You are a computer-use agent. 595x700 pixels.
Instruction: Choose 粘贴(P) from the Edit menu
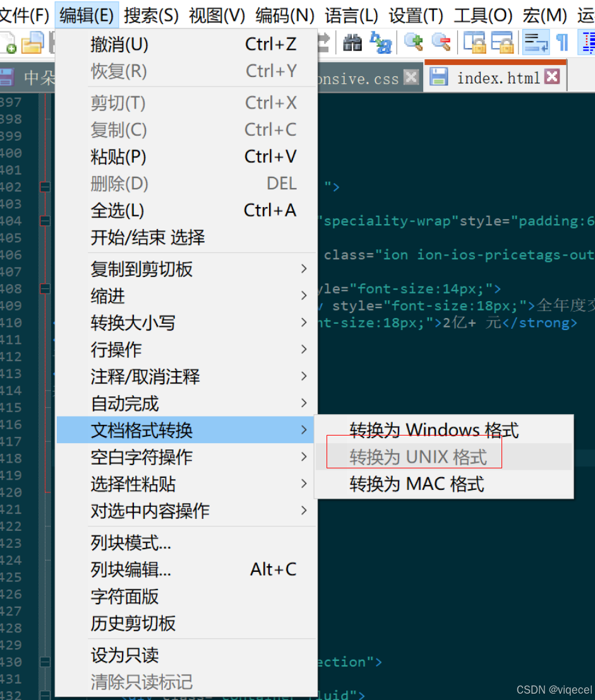(x=187, y=157)
